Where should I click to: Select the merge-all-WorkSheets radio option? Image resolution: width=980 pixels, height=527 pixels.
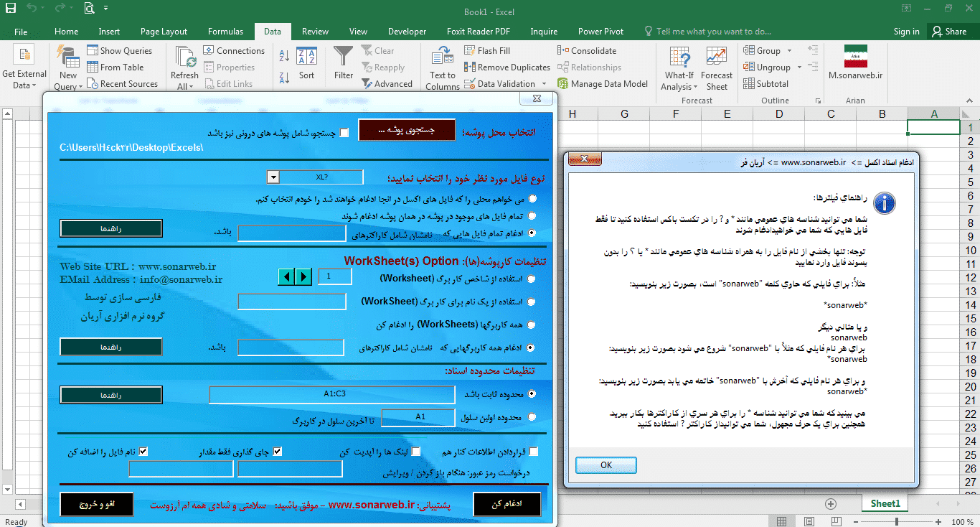pyautogui.click(x=532, y=325)
